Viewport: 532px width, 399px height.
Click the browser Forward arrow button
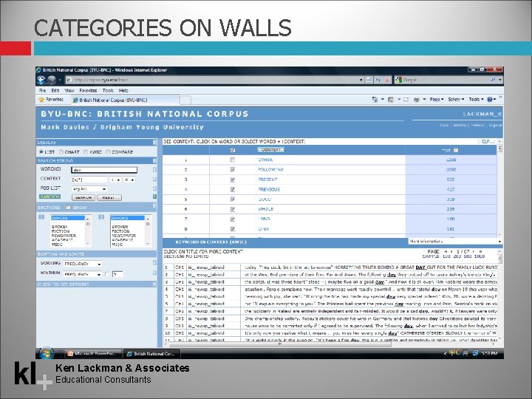(x=52, y=80)
